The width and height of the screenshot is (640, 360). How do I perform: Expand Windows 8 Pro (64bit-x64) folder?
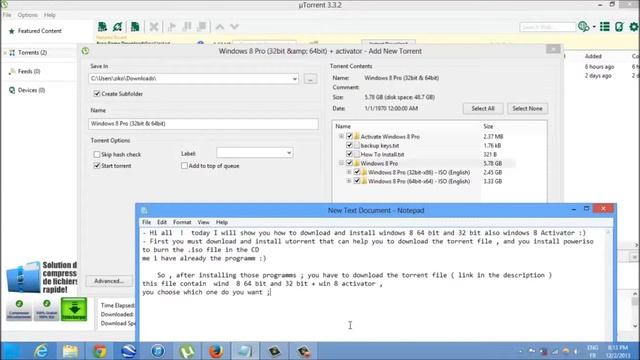(349, 181)
